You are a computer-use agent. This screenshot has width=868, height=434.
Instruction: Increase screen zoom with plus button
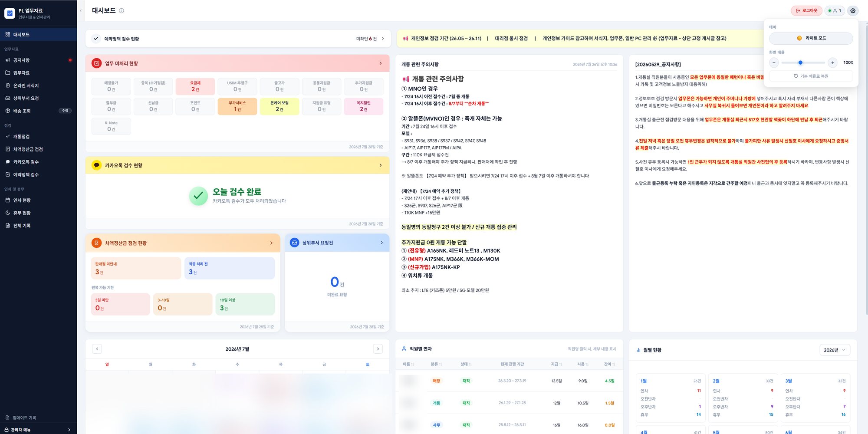point(832,62)
